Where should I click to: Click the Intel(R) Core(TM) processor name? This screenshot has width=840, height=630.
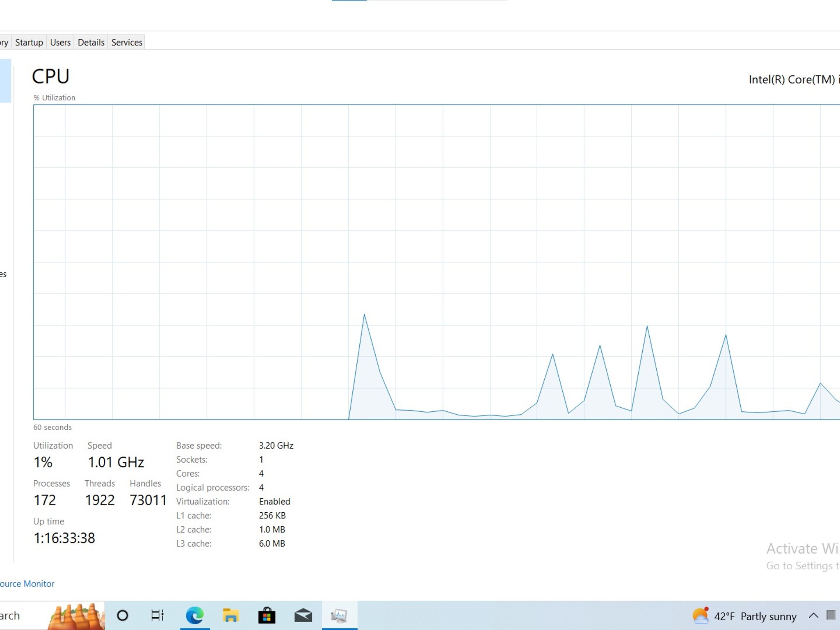point(794,80)
